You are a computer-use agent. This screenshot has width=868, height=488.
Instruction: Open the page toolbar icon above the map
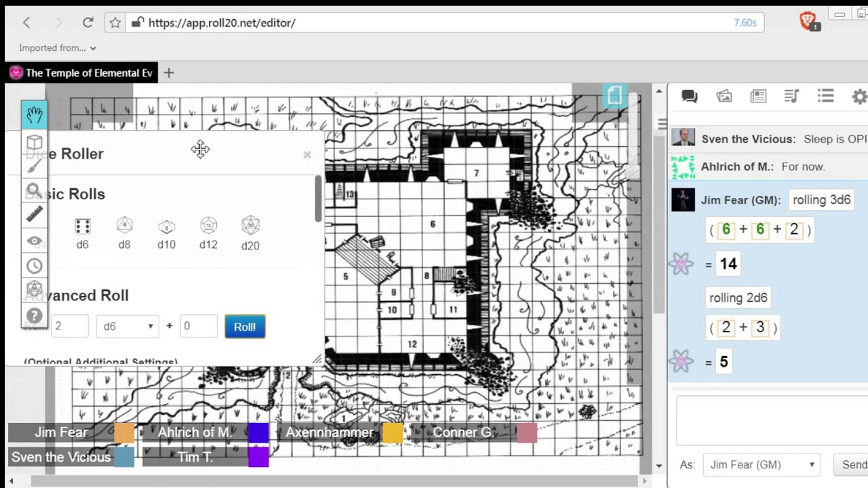pyautogui.click(x=614, y=96)
